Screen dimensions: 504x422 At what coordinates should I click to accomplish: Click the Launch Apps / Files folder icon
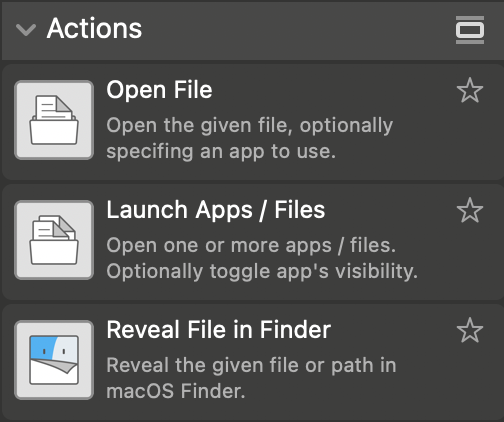54,240
